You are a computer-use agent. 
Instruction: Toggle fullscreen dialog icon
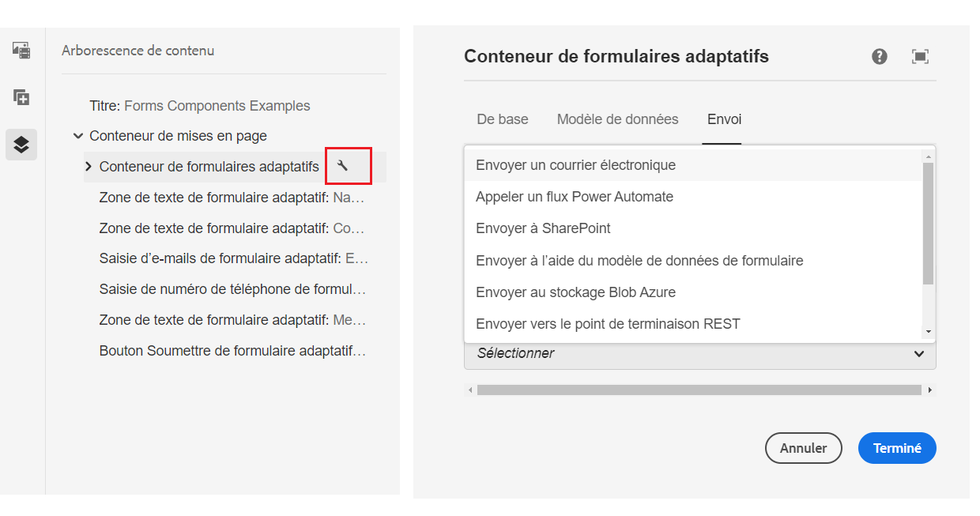[x=920, y=56]
